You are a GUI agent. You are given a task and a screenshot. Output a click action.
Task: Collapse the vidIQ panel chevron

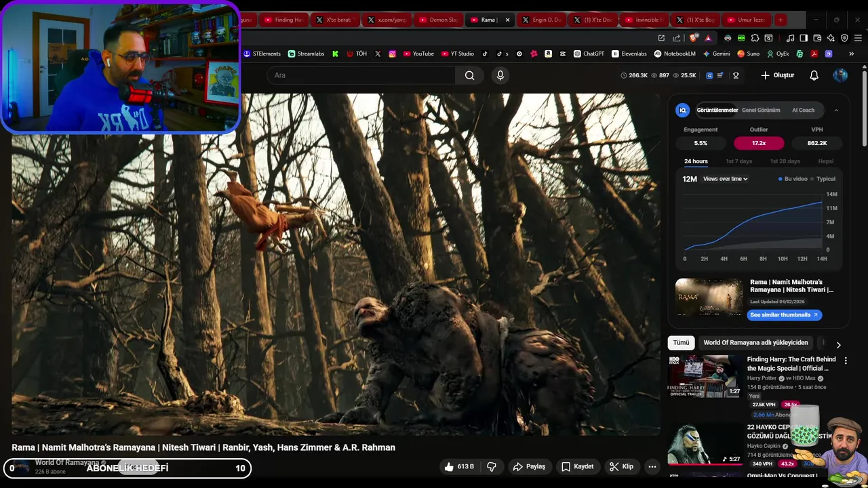tap(836, 110)
